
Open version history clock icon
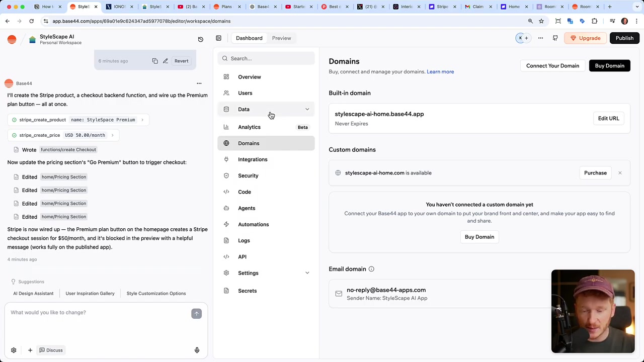pos(200,39)
